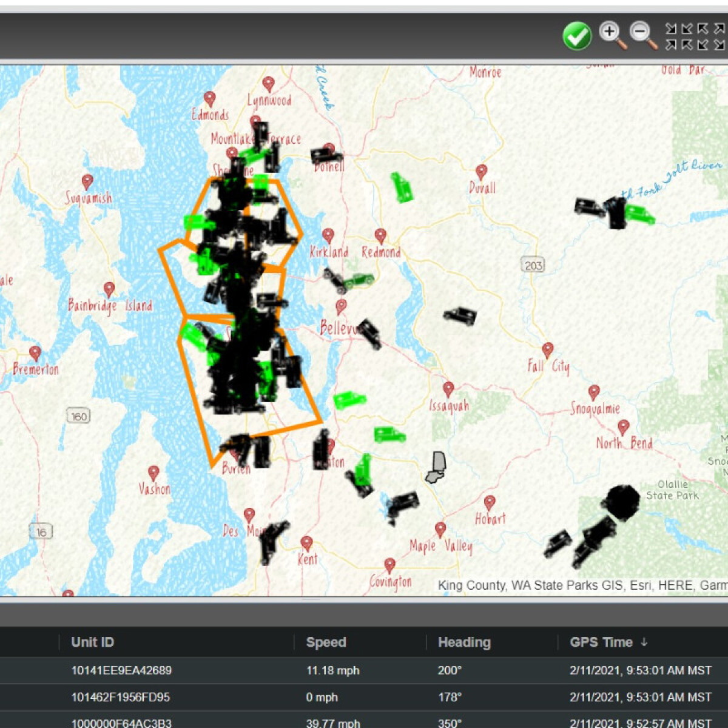Image resolution: width=728 pixels, height=728 pixels.
Task: Select the green vehicle near Redmond
Action: coord(359,280)
